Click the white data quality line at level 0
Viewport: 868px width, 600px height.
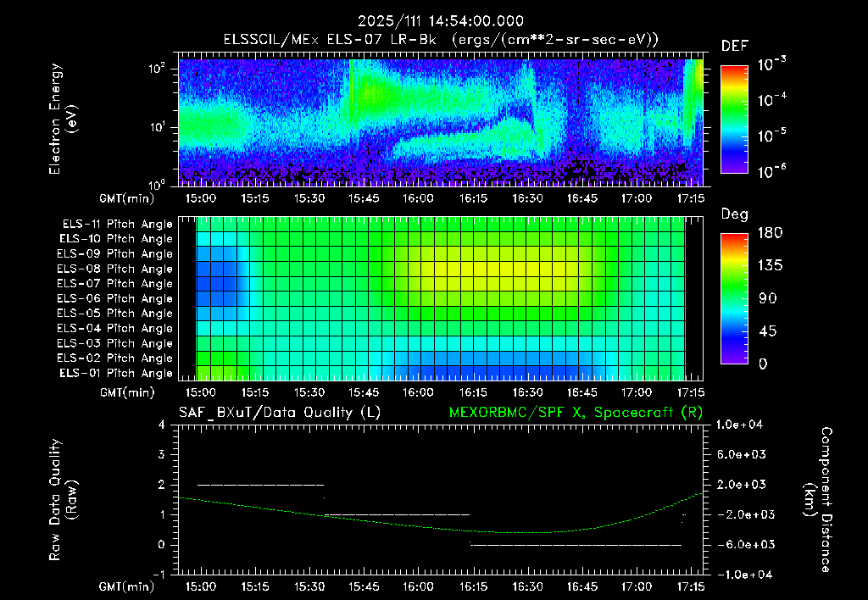pyautogui.click(x=576, y=545)
